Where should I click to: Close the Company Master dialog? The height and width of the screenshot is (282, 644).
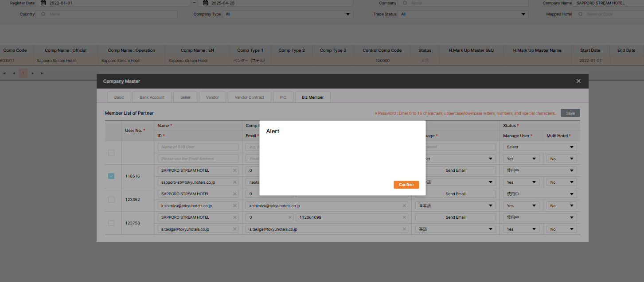[x=578, y=81]
